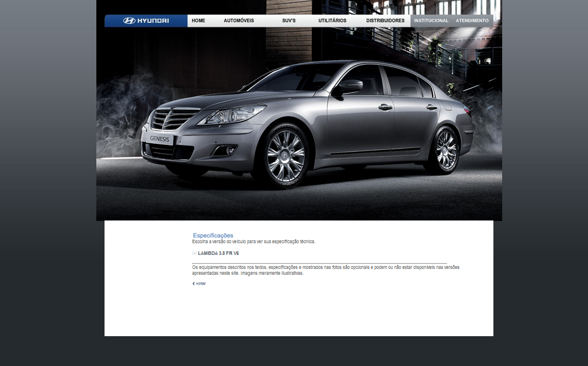588x366 pixels.
Task: Open the UTILITÁRIOS menu
Action: coord(332,20)
